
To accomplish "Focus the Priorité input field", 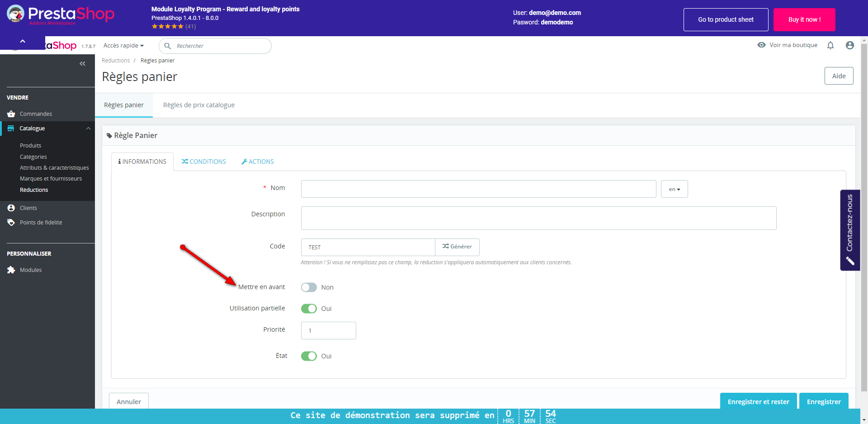I will [329, 330].
